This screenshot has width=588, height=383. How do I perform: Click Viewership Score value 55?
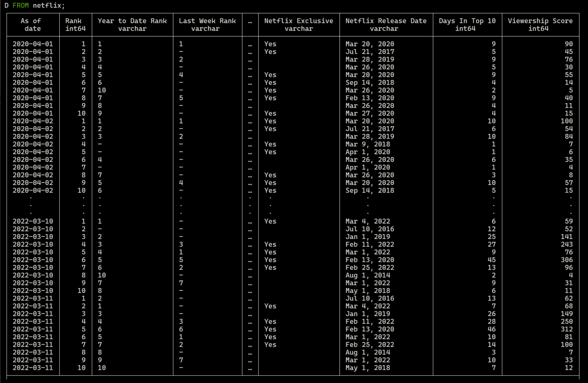569,75
